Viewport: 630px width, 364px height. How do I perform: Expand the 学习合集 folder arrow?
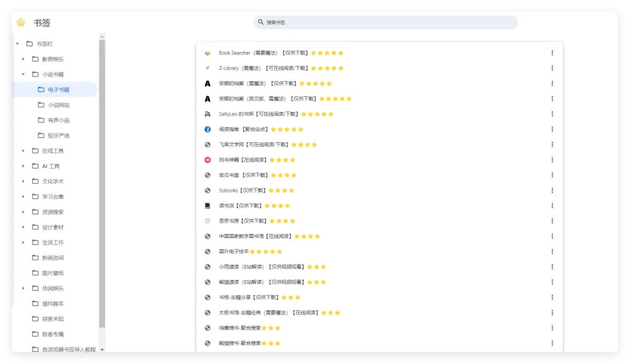click(x=23, y=197)
